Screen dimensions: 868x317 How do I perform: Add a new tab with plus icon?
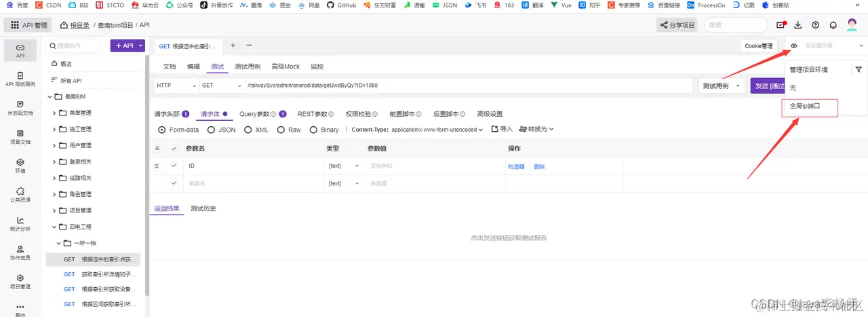coord(233,45)
